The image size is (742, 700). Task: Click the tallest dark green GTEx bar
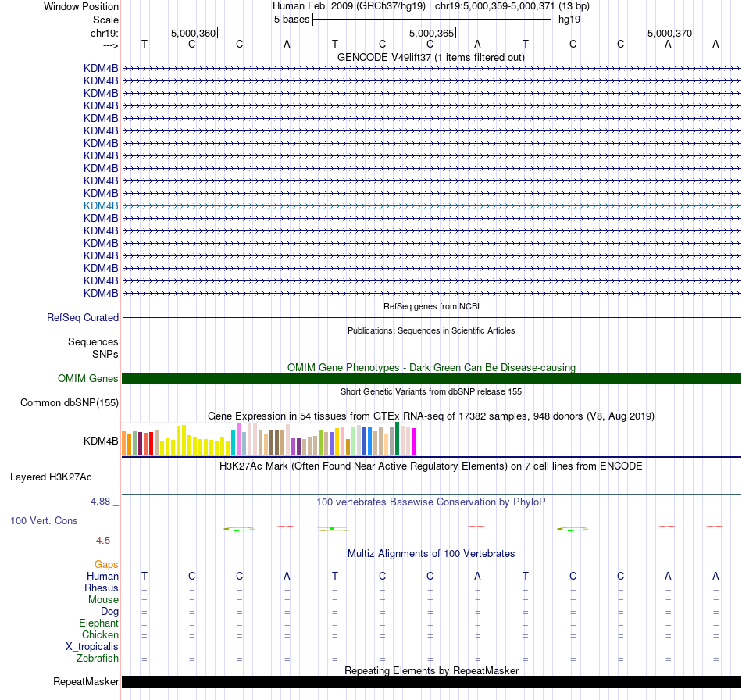coord(398,439)
